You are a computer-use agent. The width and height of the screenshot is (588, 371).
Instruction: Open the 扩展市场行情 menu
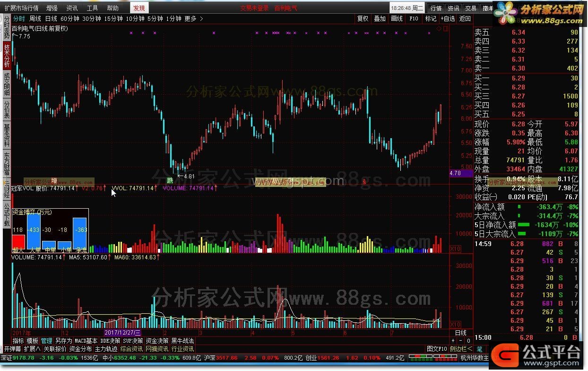(22, 8)
